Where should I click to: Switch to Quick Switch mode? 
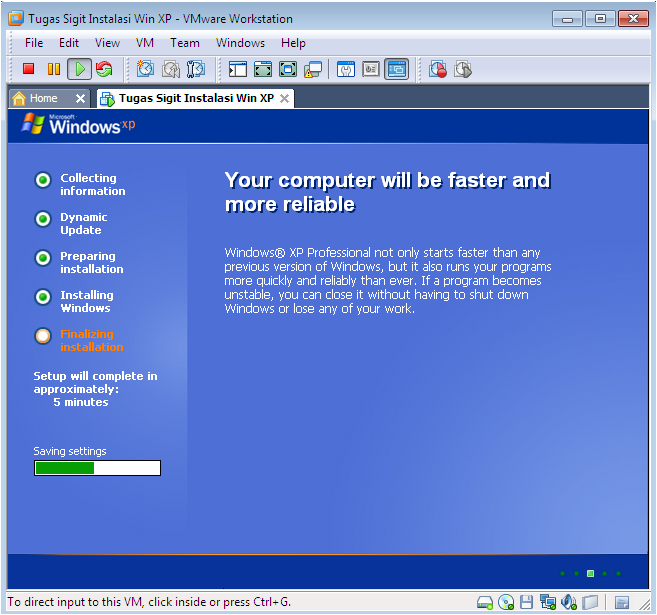click(288, 69)
